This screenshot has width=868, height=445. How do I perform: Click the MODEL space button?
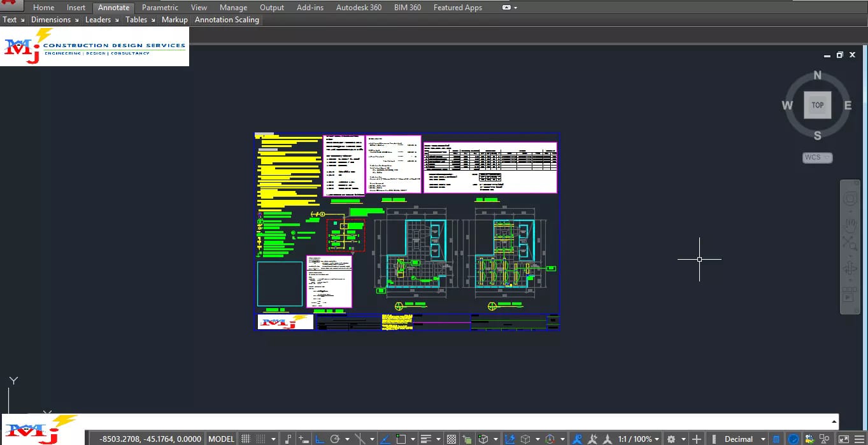pyautogui.click(x=222, y=439)
